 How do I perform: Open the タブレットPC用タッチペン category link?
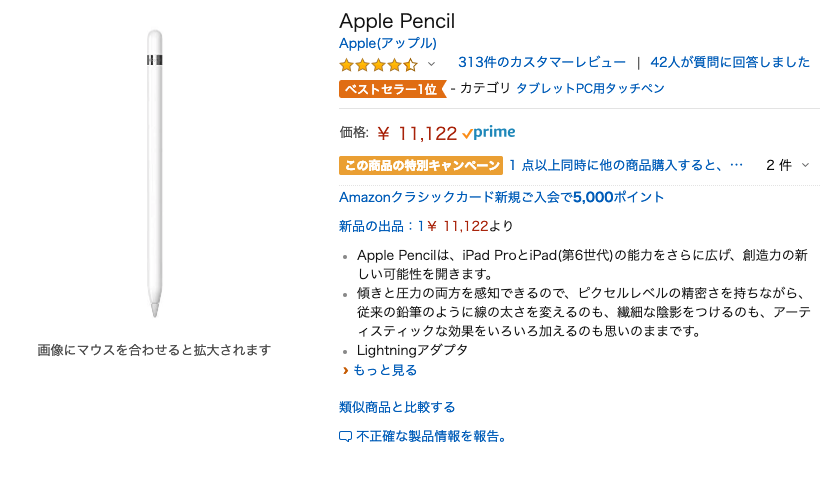(x=590, y=88)
